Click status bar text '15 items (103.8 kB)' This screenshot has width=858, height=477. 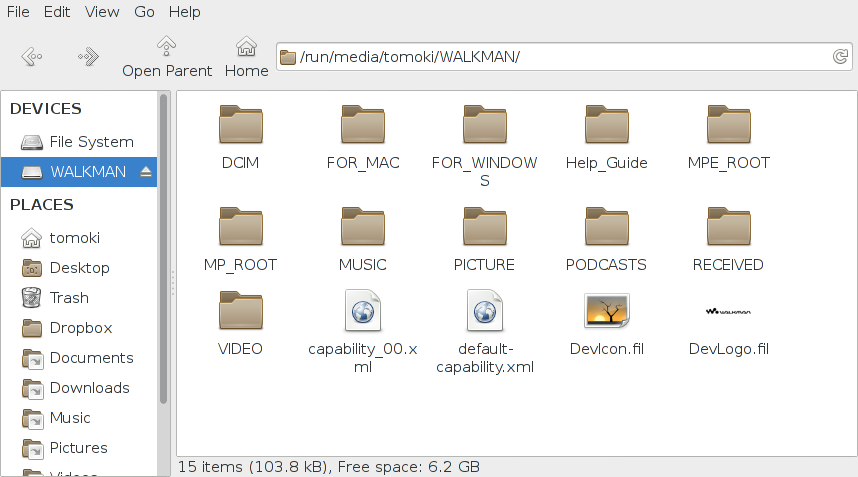(x=253, y=467)
